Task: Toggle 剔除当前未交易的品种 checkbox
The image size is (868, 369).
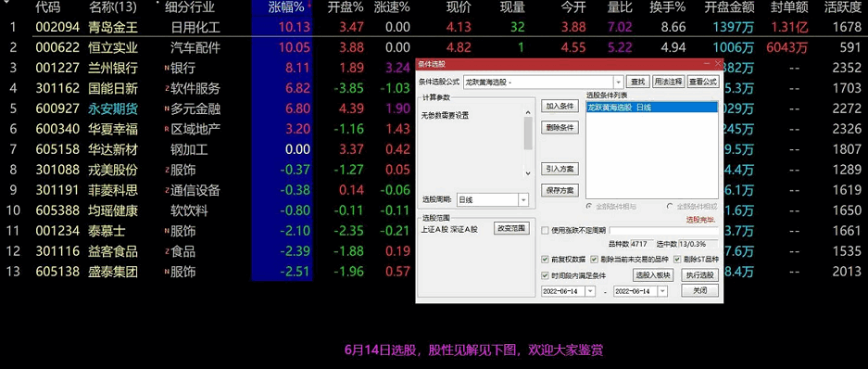Action: coord(595,260)
